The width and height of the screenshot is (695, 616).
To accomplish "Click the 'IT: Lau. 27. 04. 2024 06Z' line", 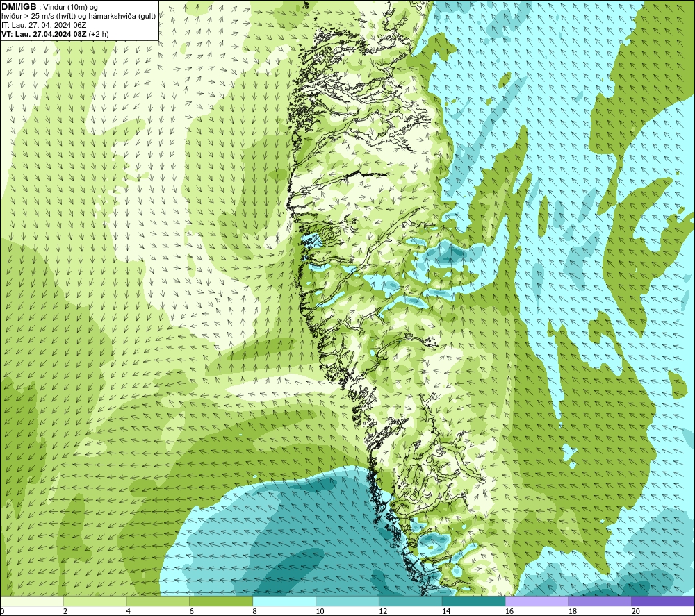I will (x=44, y=25).
